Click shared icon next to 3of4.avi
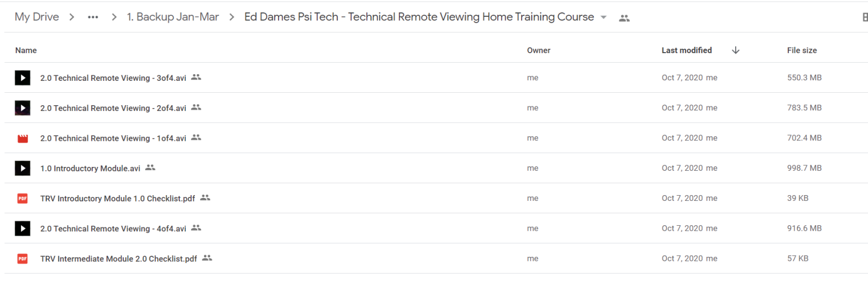 pyautogui.click(x=196, y=77)
